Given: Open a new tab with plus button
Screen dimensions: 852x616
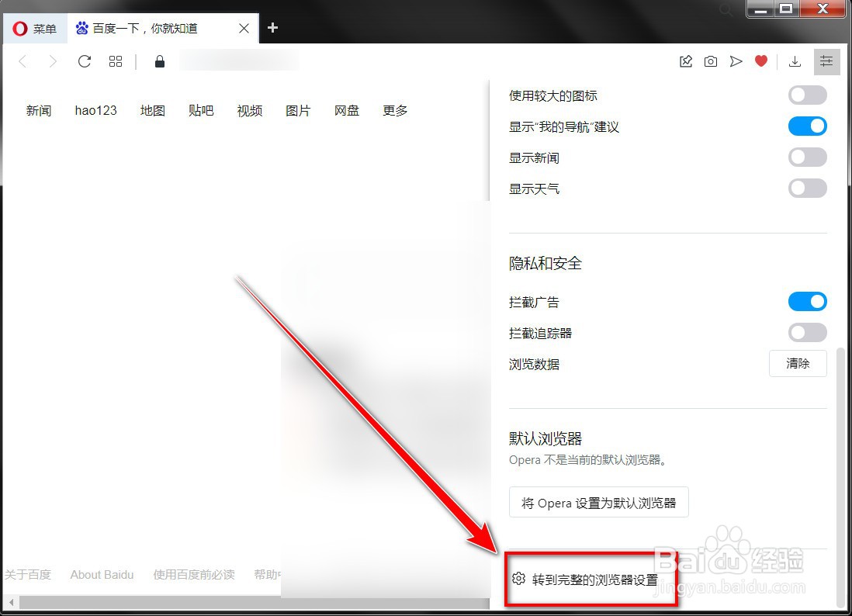Looking at the screenshot, I should click(x=273, y=28).
